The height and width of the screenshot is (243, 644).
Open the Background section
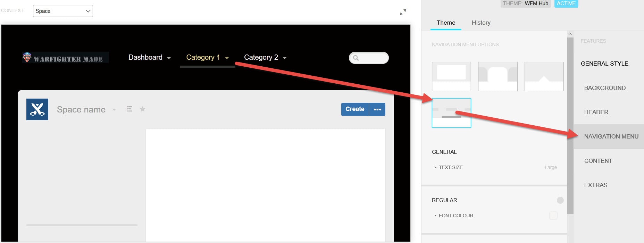(605, 88)
